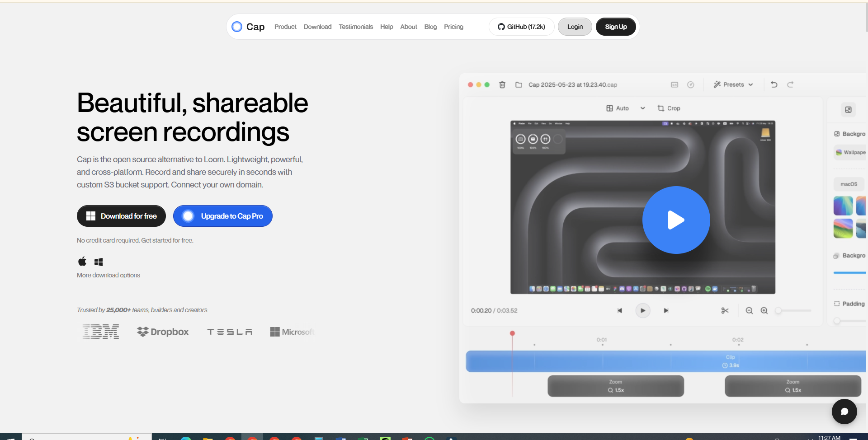Screen dimensions: 868x440
Task: Click the Padding slider
Action: pos(850,321)
